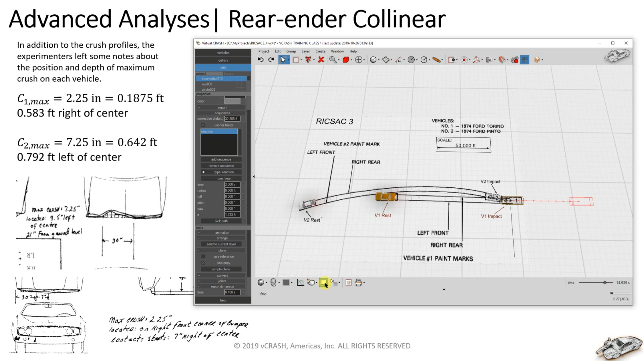Click the red 3D box icon

(x=346, y=60)
